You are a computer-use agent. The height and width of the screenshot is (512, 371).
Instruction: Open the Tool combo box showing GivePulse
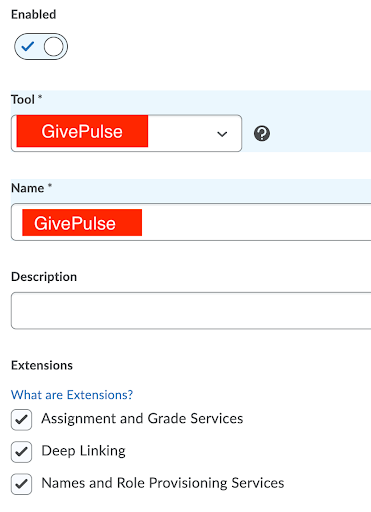point(126,133)
